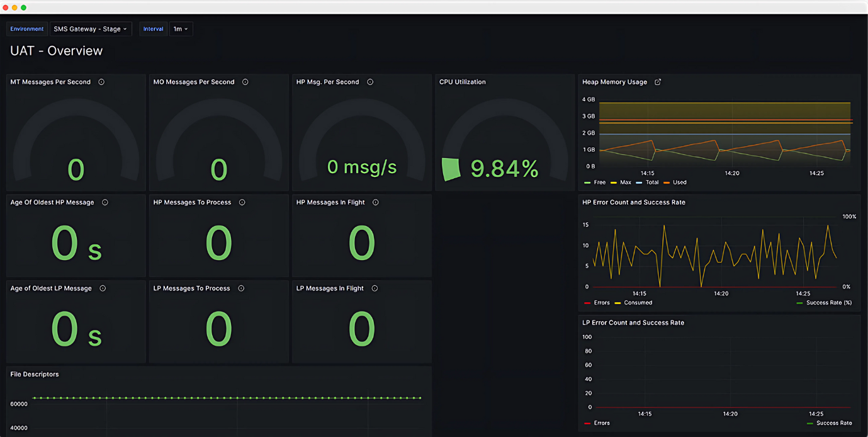The height and width of the screenshot is (437, 868).
Task: Click the 14:20 time label in Heap chart
Action: point(732,173)
